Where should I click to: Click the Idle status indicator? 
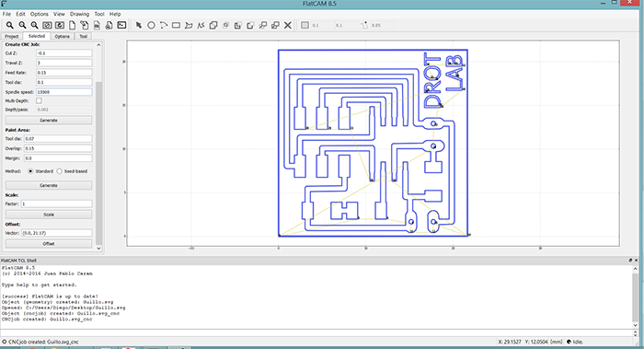pos(576,342)
